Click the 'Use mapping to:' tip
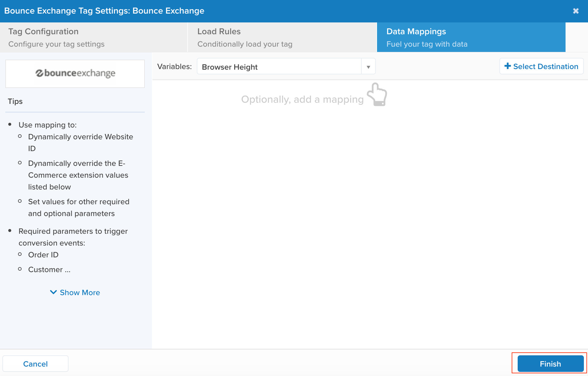The image size is (588, 376). pyautogui.click(x=48, y=125)
